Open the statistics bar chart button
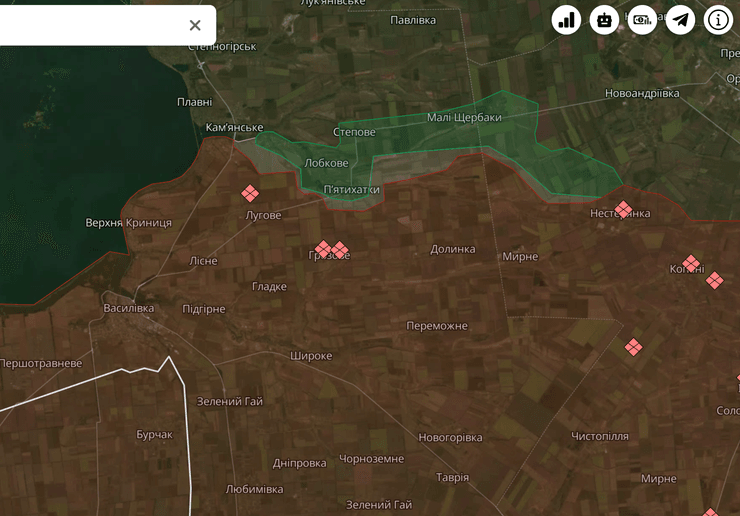740x516 pixels. tap(567, 20)
